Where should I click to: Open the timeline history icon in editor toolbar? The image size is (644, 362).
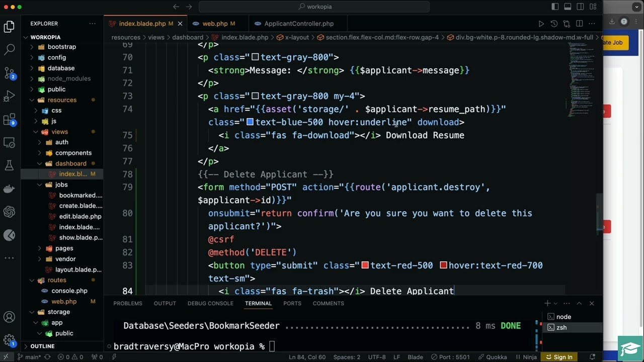coord(554,24)
